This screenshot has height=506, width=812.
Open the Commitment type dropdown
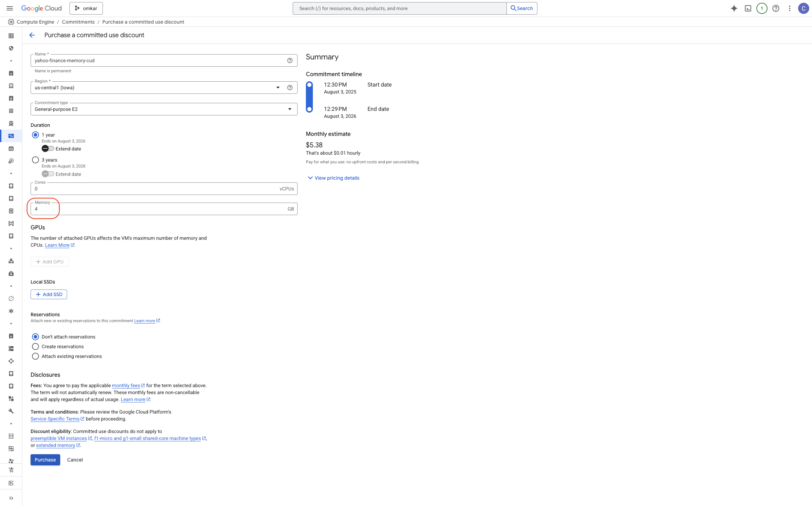(163, 109)
